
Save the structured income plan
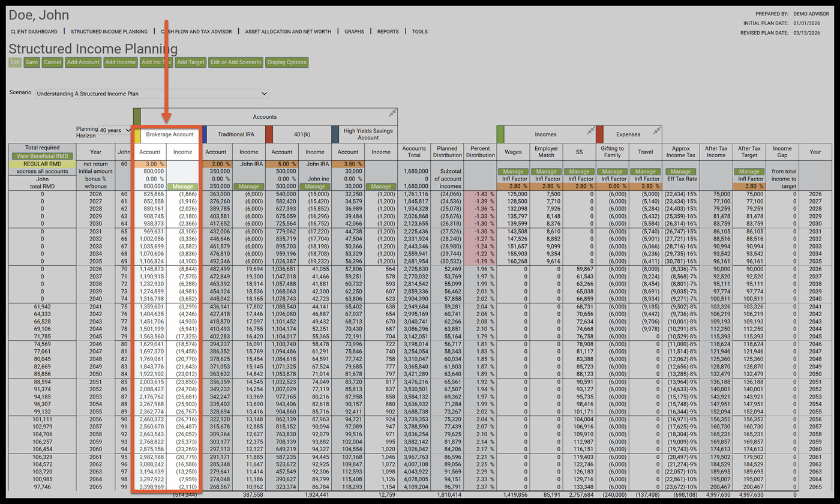[32, 62]
